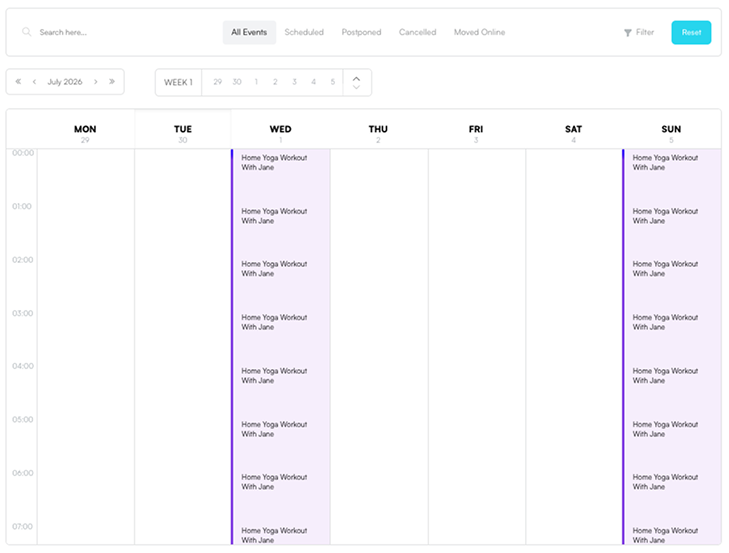Open the July 2026 month label
Image resolution: width=729 pixels, height=553 pixels.
pos(65,82)
